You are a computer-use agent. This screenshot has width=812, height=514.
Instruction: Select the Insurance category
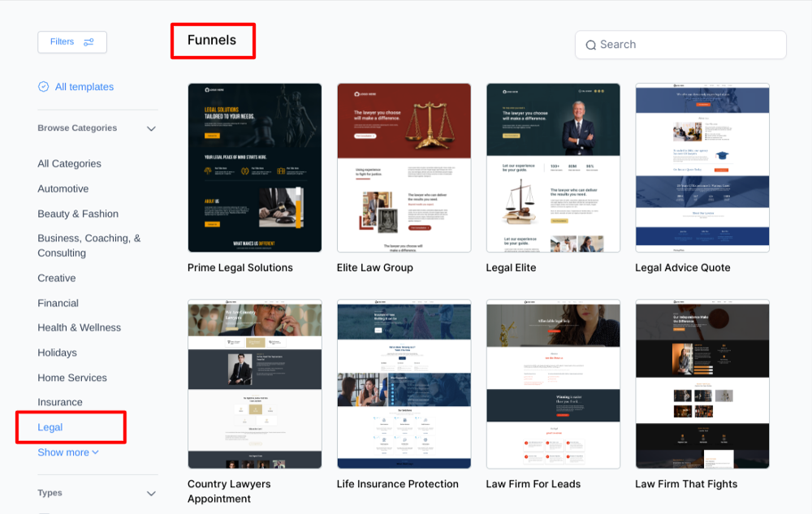[x=60, y=402]
